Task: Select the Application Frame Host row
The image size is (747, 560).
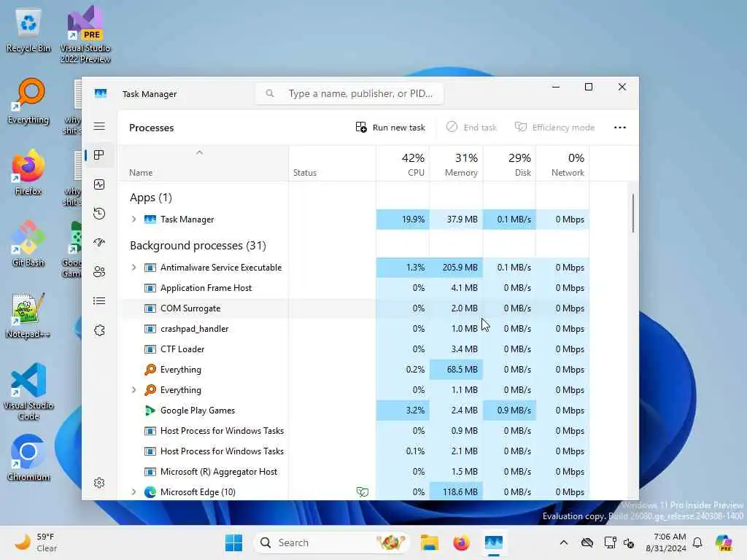Action: point(354,287)
